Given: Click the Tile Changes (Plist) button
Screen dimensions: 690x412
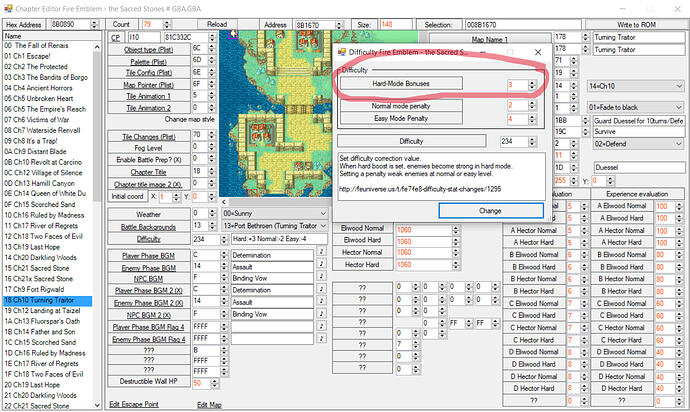Looking at the screenshot, I should tap(149, 136).
